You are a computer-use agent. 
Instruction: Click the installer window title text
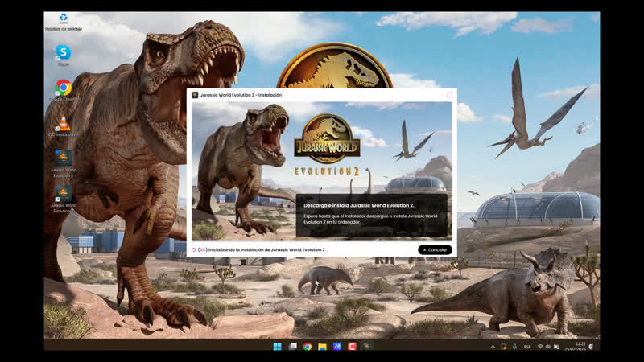click(x=241, y=95)
